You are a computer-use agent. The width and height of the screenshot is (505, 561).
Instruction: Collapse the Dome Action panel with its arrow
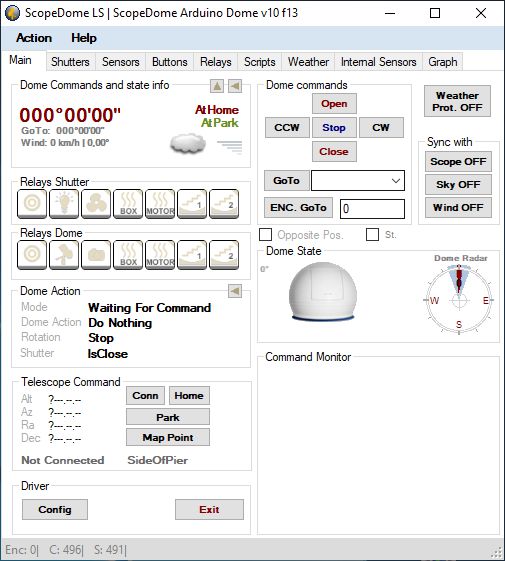coord(235,291)
